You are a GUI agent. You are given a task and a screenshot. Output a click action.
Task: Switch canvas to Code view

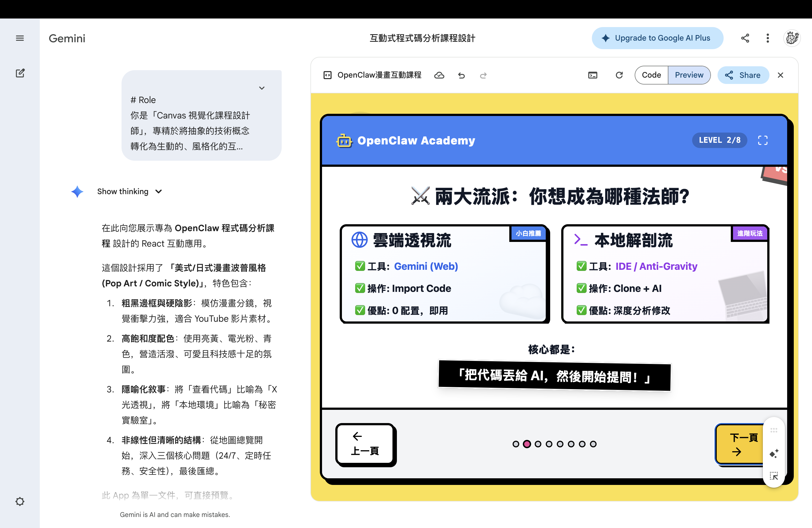[x=651, y=75]
